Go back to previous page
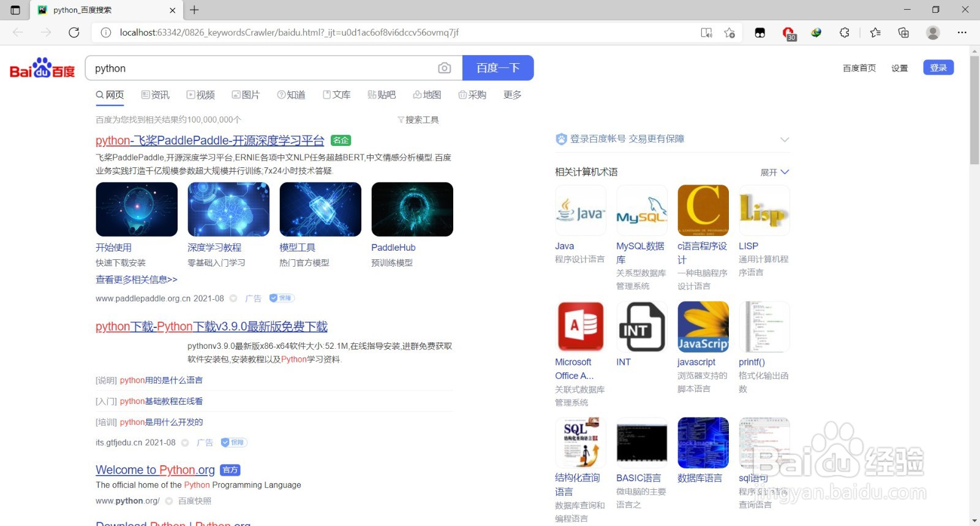Screen dimensions: 980x526 pyautogui.click(x=18, y=32)
